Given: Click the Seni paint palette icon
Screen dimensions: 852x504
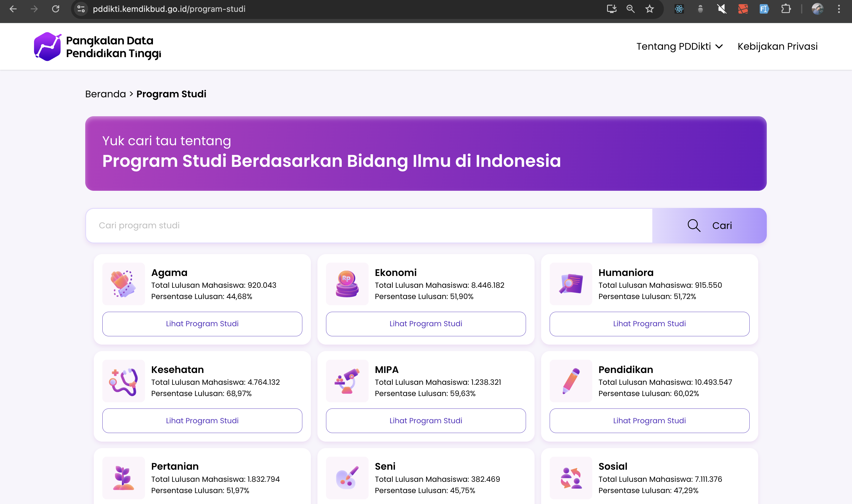Looking at the screenshot, I should pos(347,478).
